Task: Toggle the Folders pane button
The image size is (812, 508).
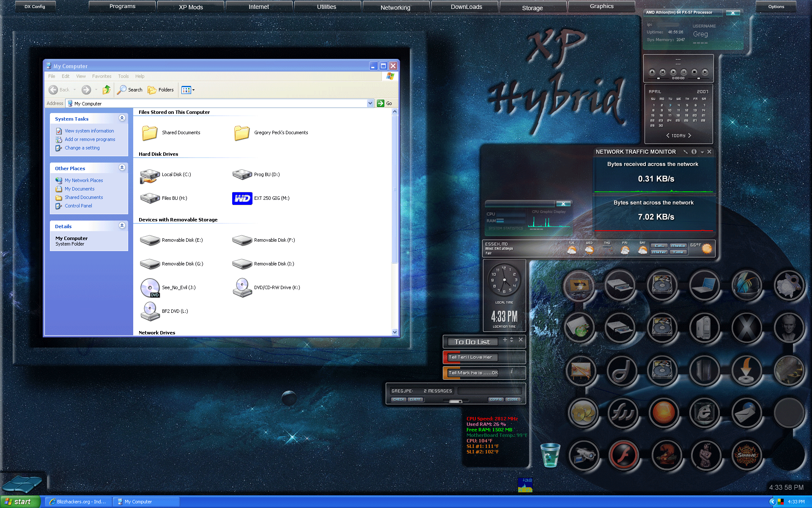Action: [x=161, y=90]
